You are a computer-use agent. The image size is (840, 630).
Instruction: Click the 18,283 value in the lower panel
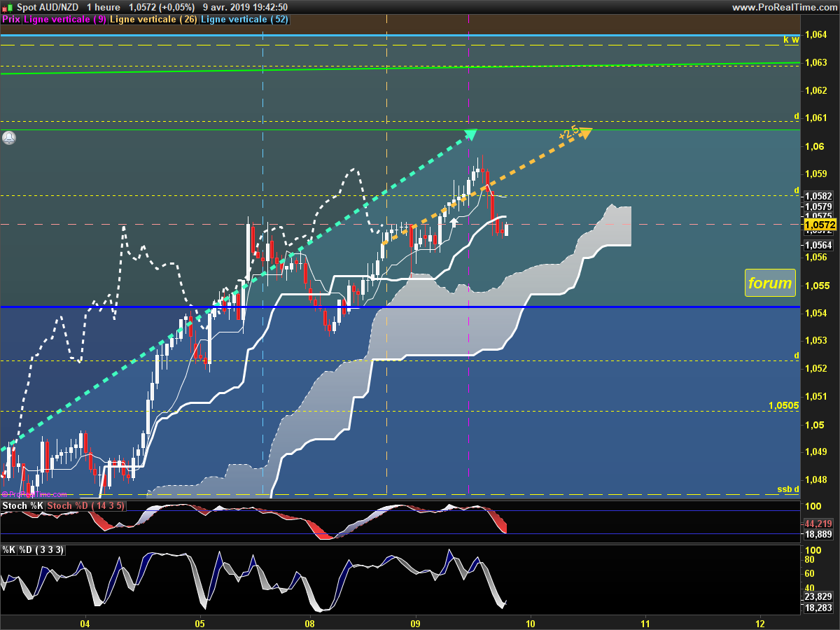[818, 610]
